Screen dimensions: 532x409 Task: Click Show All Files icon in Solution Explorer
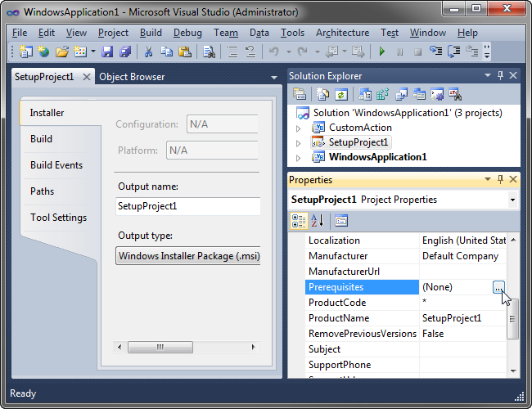(x=322, y=94)
